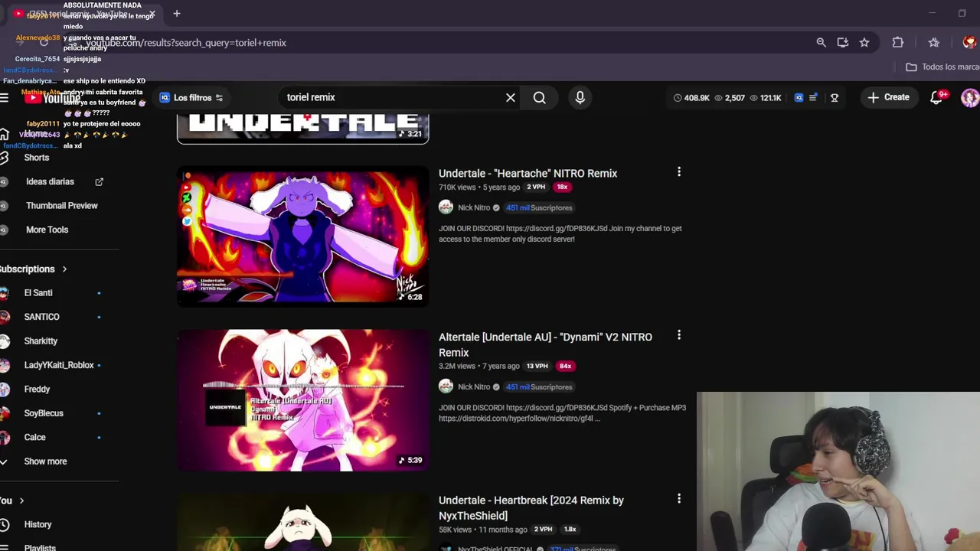
Task: Open the SANTICO subscription channel
Action: click(x=41, y=317)
